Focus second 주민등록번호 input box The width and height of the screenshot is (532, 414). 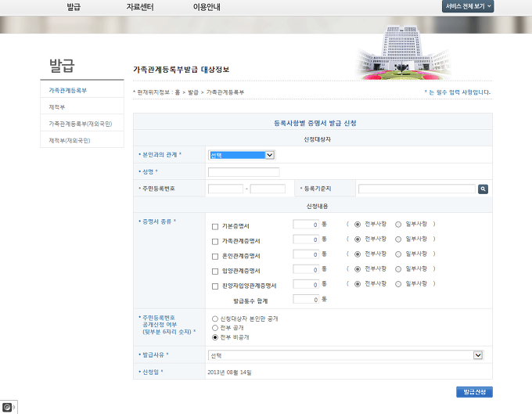click(268, 189)
